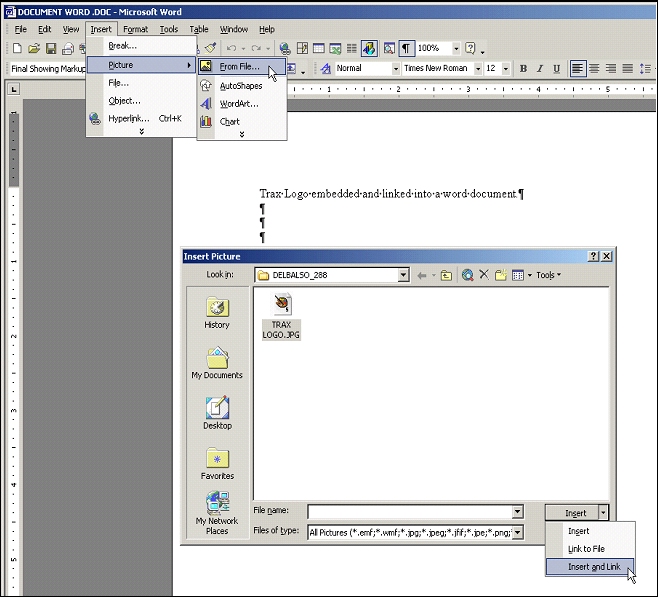Screen dimensions: 658x597
Task: Open the Table menu
Action: tap(198, 29)
